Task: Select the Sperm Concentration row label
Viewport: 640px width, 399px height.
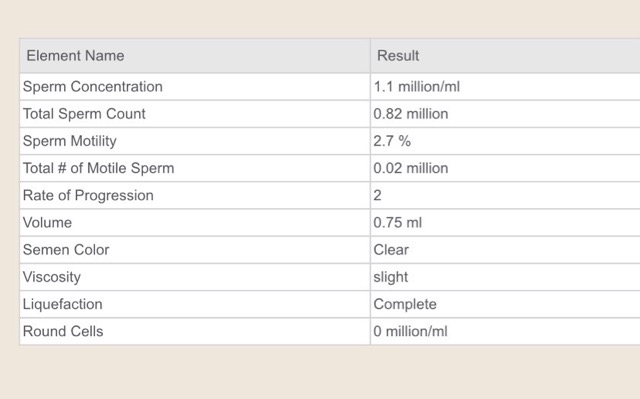Action: pos(93,86)
